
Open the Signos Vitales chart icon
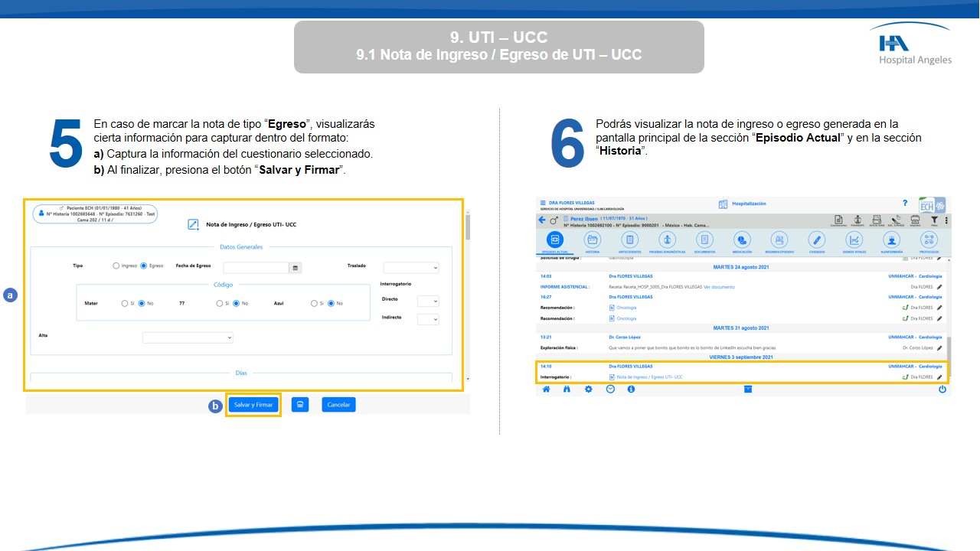click(854, 240)
